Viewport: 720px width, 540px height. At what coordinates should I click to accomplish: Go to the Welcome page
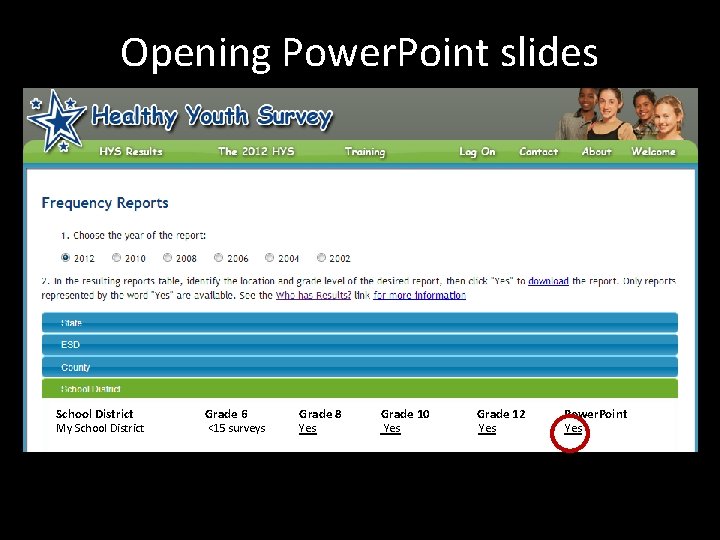[653, 152]
